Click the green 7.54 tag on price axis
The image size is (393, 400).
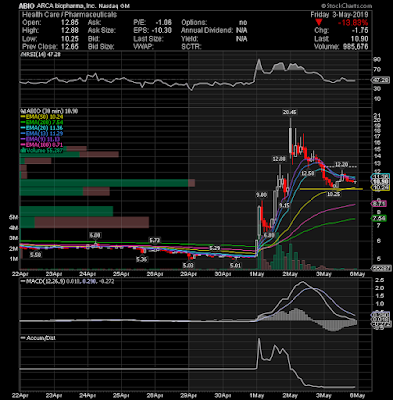click(x=379, y=218)
